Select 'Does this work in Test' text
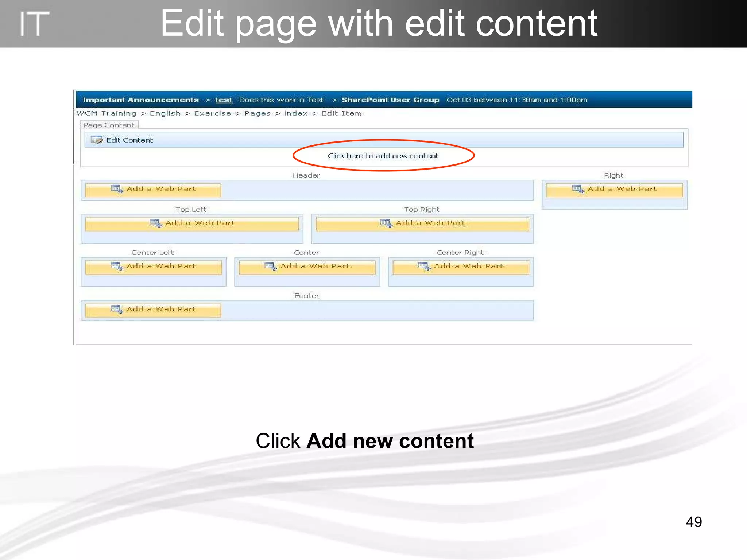The image size is (747, 560). tap(281, 100)
